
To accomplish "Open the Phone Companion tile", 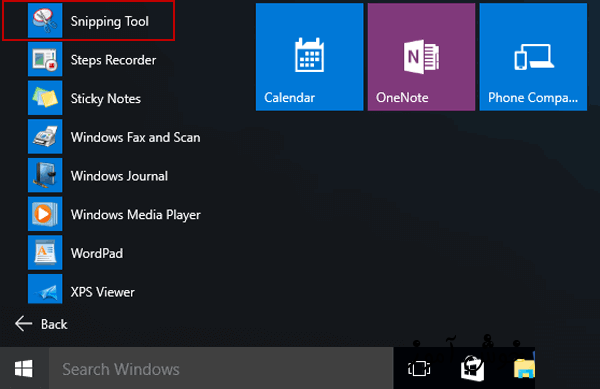I will [533, 57].
